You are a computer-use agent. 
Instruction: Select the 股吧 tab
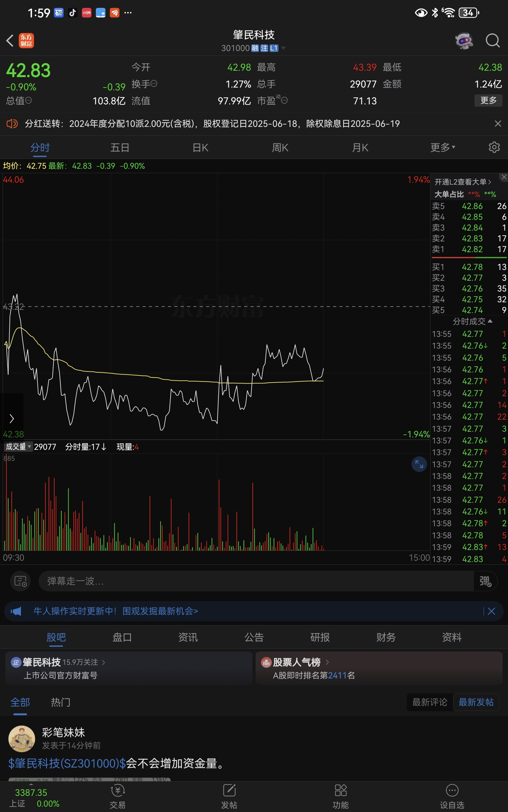56,637
